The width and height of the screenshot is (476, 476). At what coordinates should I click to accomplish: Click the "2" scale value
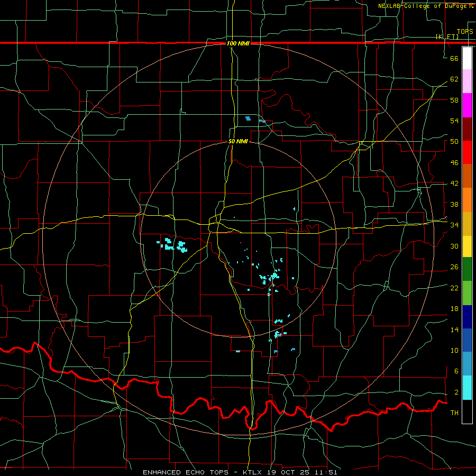click(x=456, y=392)
